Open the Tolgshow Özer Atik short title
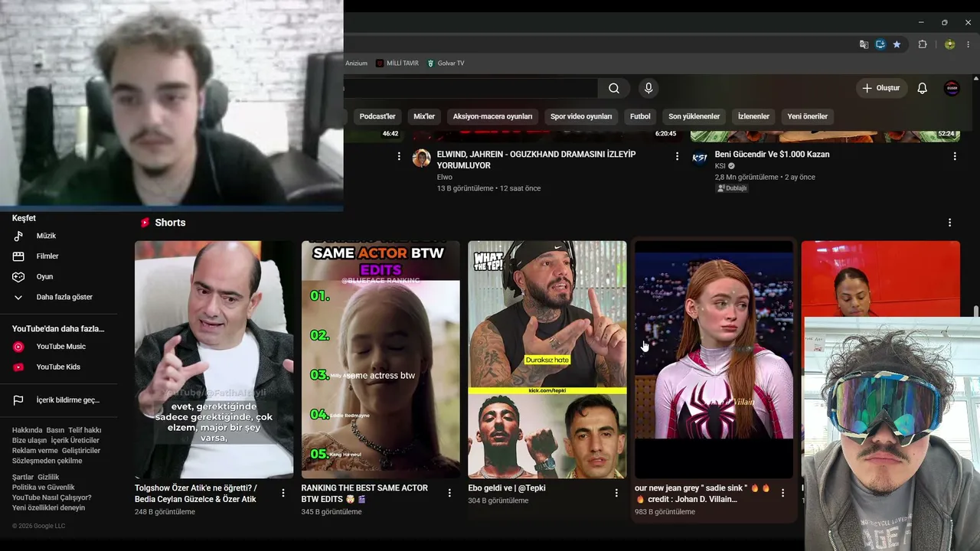The image size is (980, 551). point(196,494)
